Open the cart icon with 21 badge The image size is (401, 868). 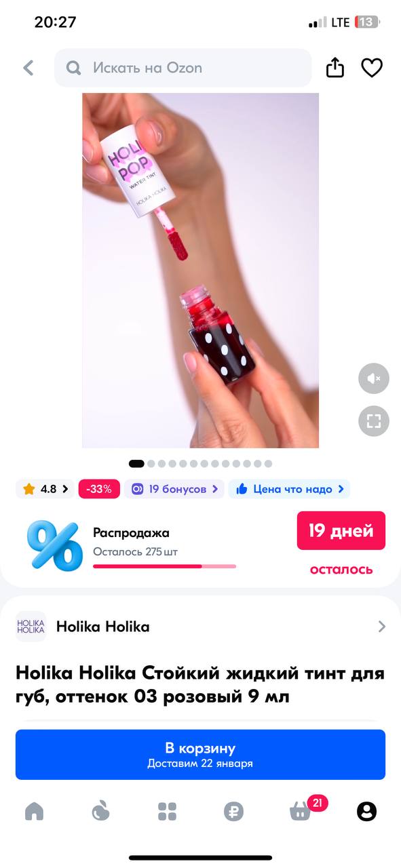click(x=301, y=810)
